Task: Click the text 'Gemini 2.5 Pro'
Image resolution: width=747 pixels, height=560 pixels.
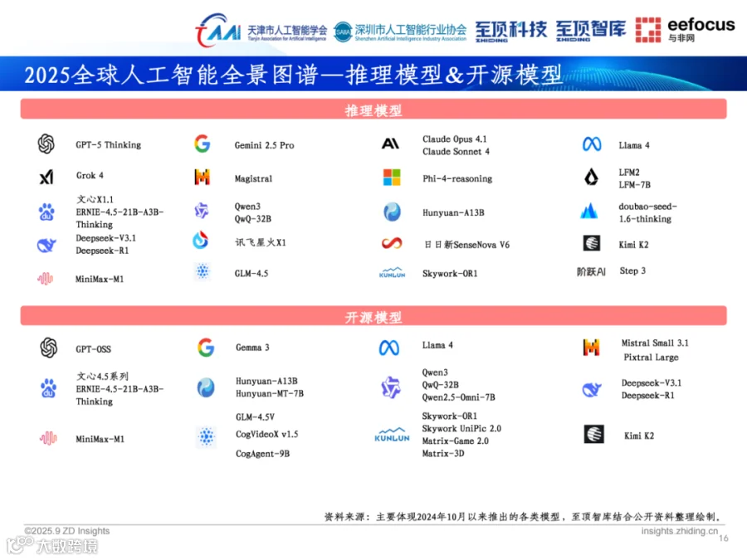Action: [x=264, y=145]
